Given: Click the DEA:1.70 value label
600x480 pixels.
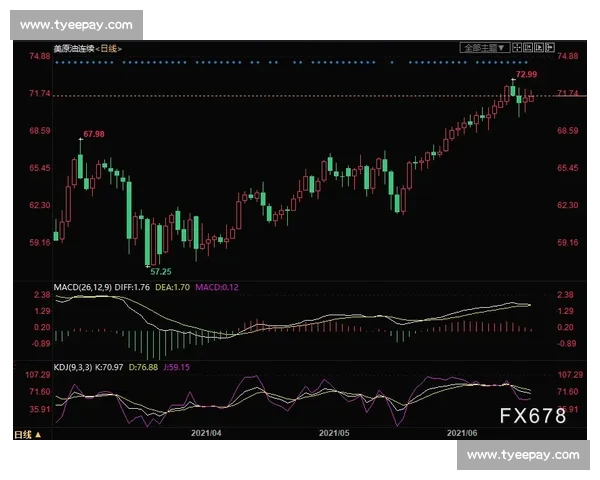Looking at the screenshot, I should pyautogui.click(x=174, y=286).
